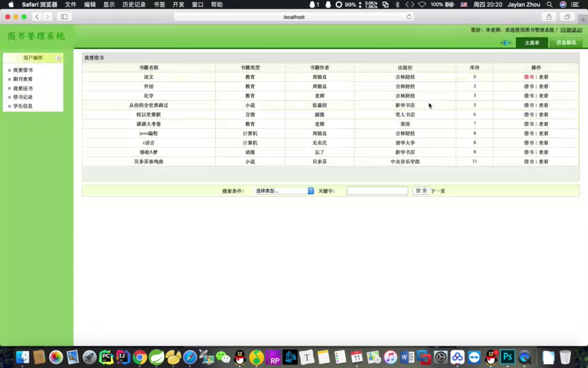Launch Google Chrome from dock

pyautogui.click(x=140, y=357)
